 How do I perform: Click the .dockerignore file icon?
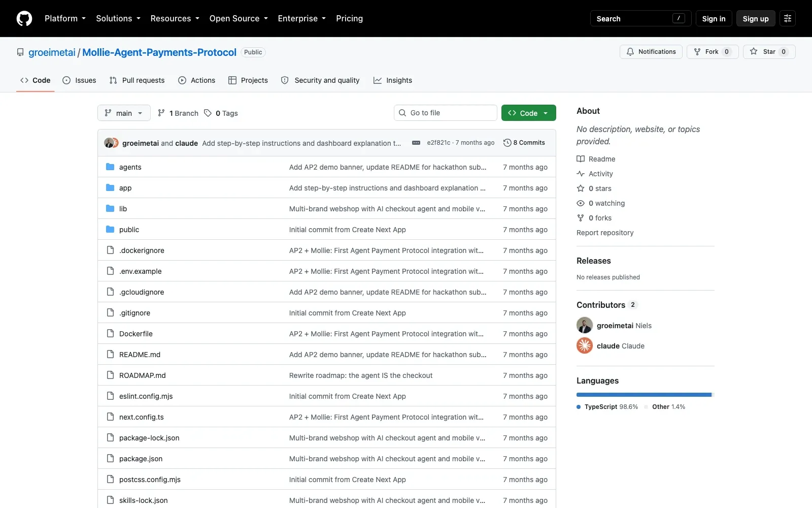pyautogui.click(x=110, y=250)
